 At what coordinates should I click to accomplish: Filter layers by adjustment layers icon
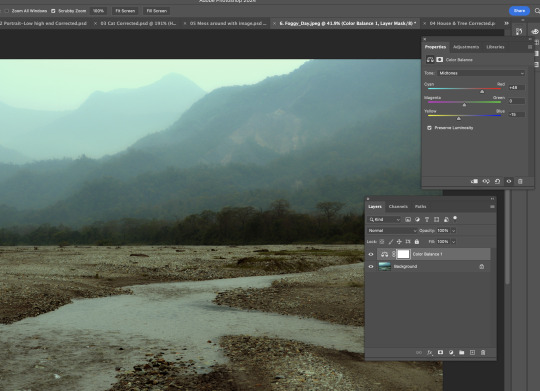(x=417, y=219)
